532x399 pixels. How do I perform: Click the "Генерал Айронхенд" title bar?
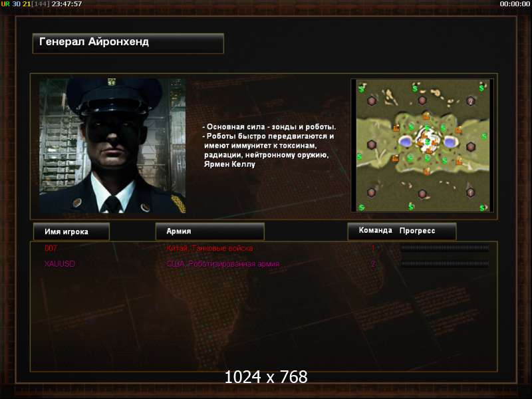[128, 43]
